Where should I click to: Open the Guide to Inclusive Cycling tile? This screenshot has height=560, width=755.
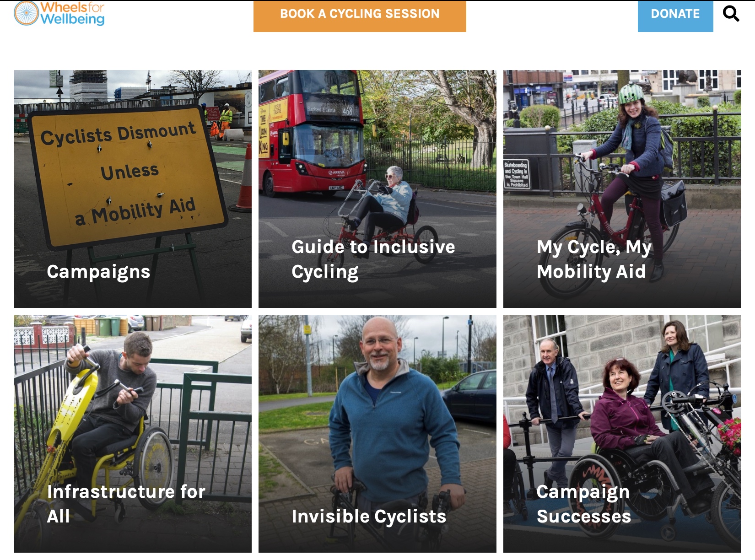click(377, 189)
